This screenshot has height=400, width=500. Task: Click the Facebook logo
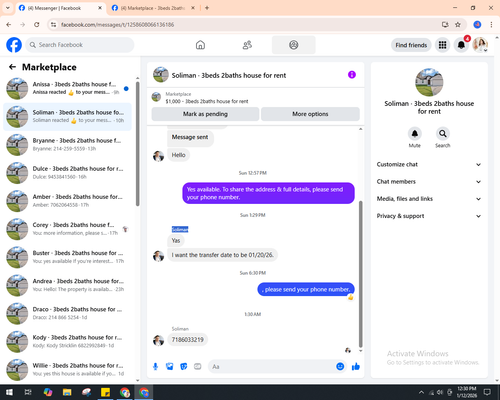pos(14,45)
